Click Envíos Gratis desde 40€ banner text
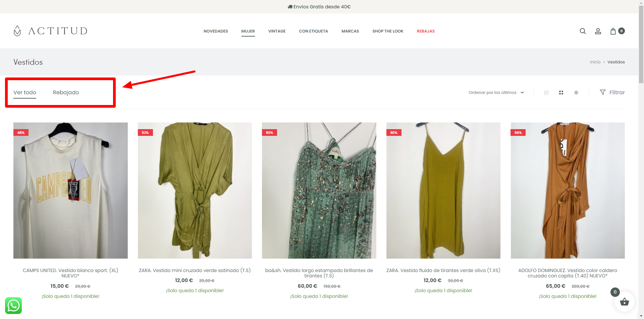 (319, 7)
